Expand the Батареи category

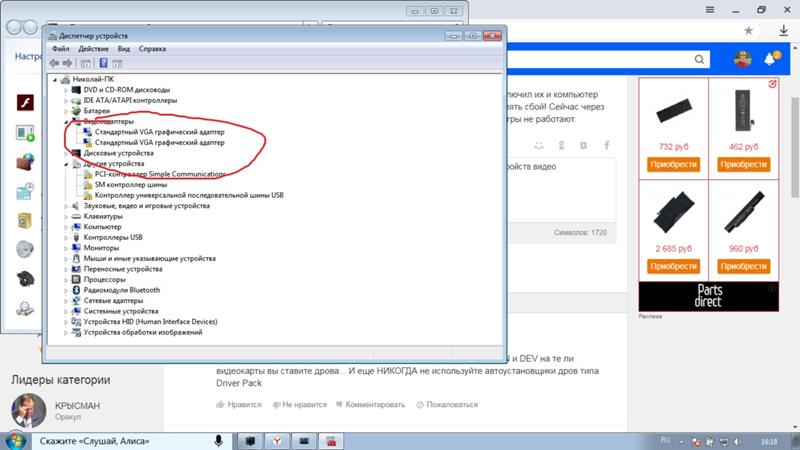(x=66, y=111)
